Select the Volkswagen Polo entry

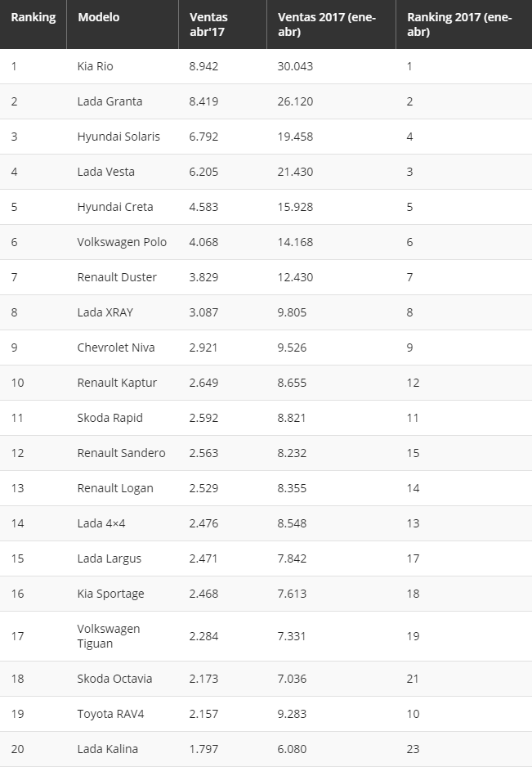[x=122, y=242]
